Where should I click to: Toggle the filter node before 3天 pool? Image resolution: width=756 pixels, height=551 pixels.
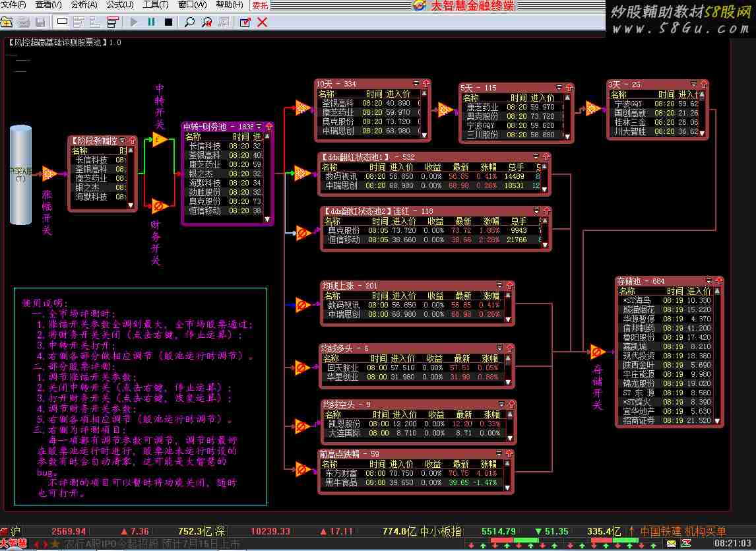pos(593,109)
